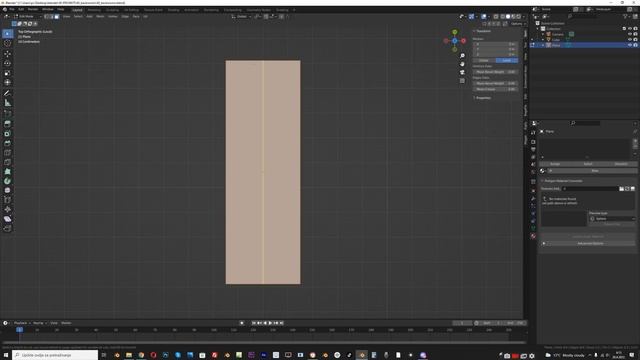Click the material browse sphere icon

coord(542,171)
